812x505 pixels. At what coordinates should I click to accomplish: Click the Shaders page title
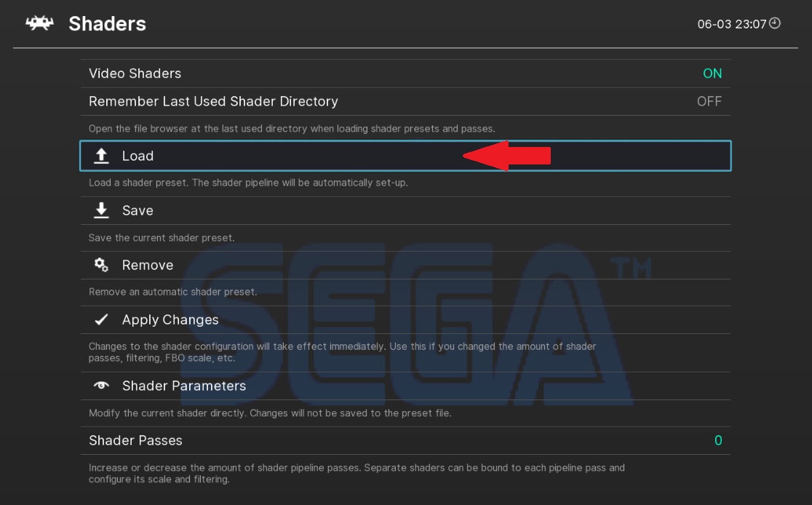[107, 24]
